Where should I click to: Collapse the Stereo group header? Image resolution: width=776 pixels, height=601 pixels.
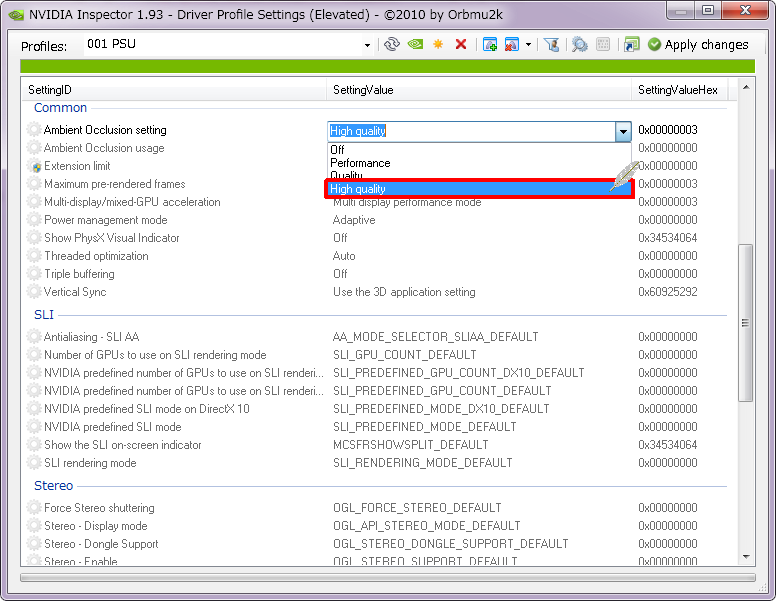53,486
